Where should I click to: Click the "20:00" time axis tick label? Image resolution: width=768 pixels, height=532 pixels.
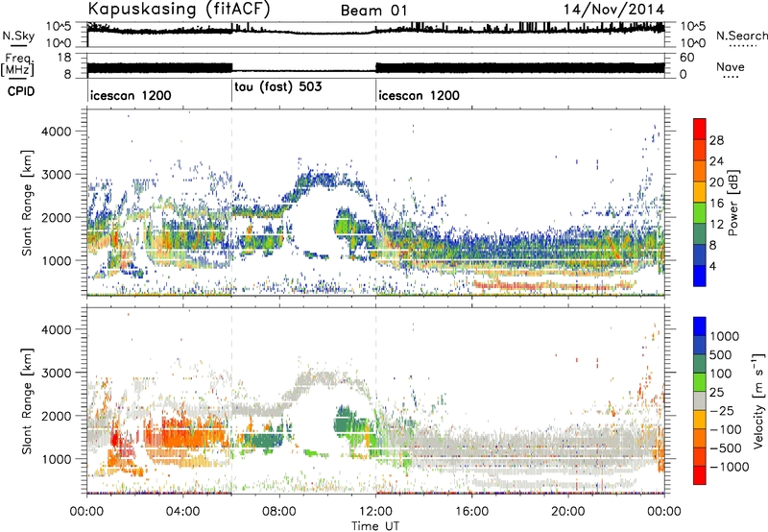[568, 512]
